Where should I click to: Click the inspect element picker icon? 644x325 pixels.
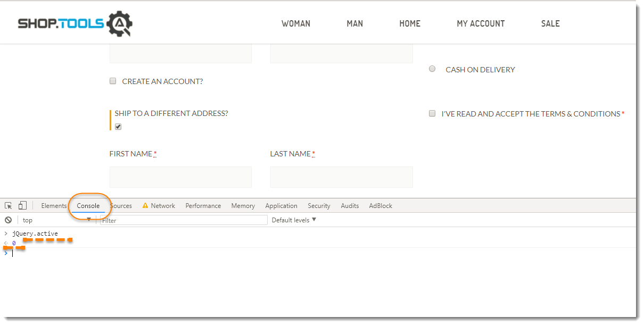click(x=9, y=206)
